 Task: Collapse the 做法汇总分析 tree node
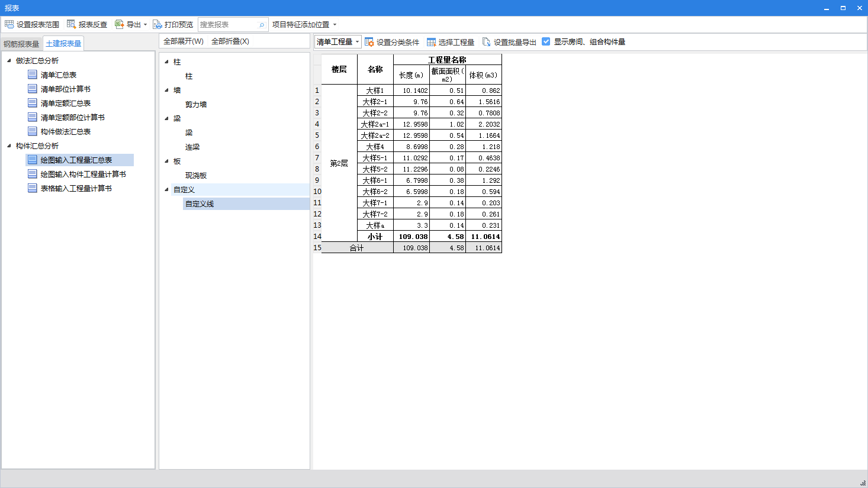[x=9, y=60]
